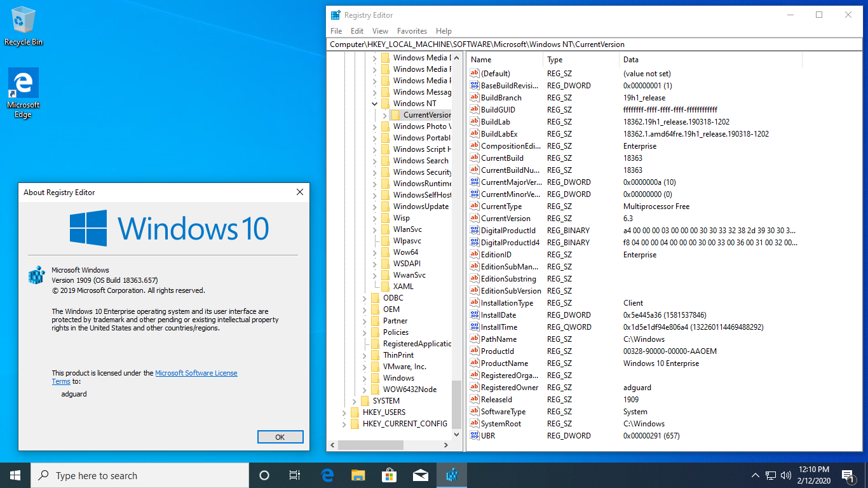Expand the CurrentVersion tree node
This screenshot has width=868, height=488.
click(384, 115)
